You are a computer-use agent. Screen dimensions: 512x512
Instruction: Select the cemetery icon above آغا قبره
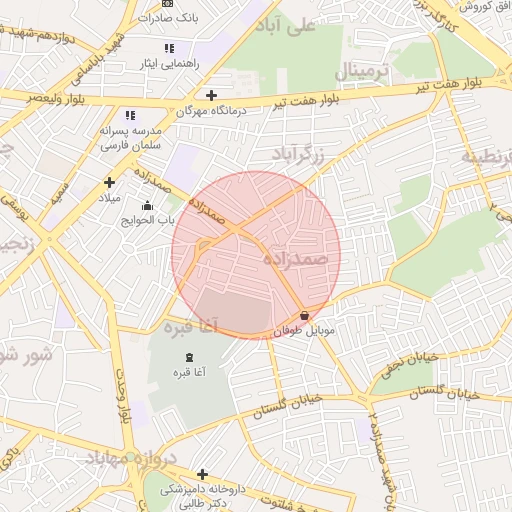(189, 358)
